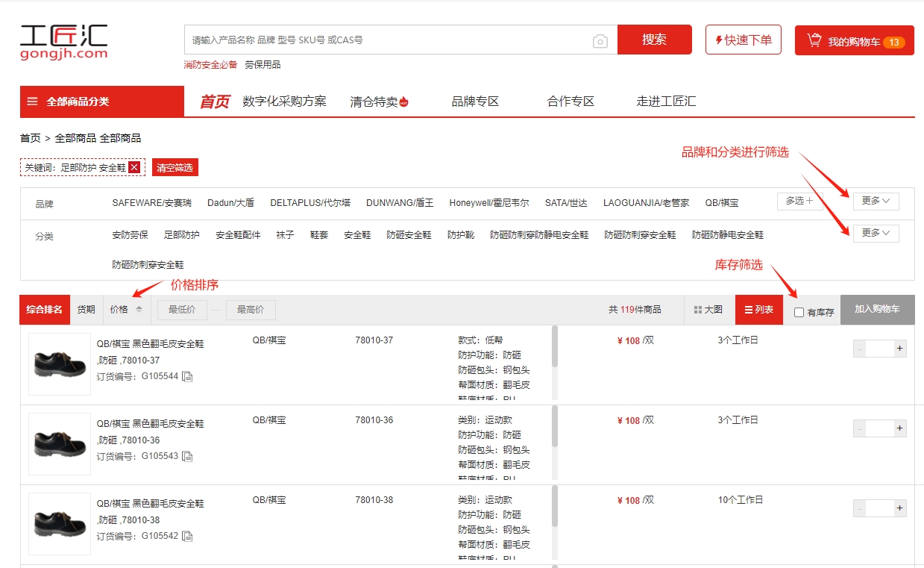Image resolution: width=924 pixels, height=568 pixels.
Task: Filter by brand DUNWANG/盾王
Action: pos(400,202)
